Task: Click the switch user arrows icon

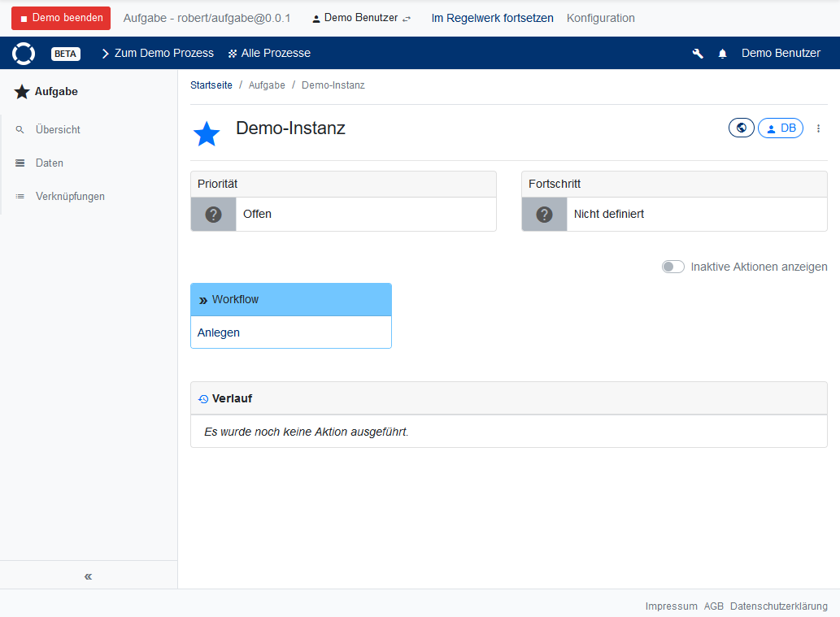Action: pyautogui.click(x=407, y=19)
